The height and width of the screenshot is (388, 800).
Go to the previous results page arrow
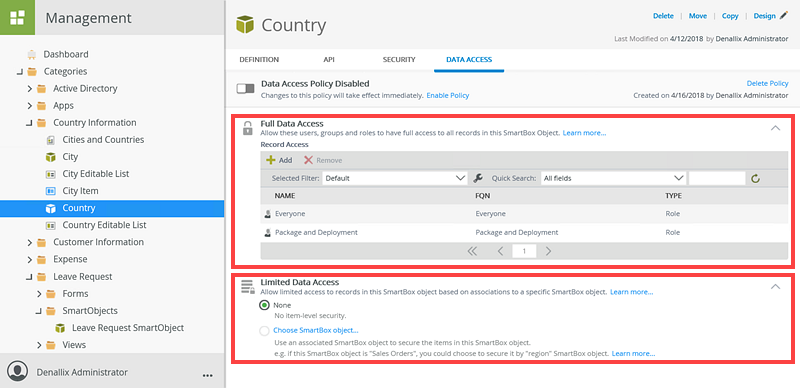click(x=501, y=251)
